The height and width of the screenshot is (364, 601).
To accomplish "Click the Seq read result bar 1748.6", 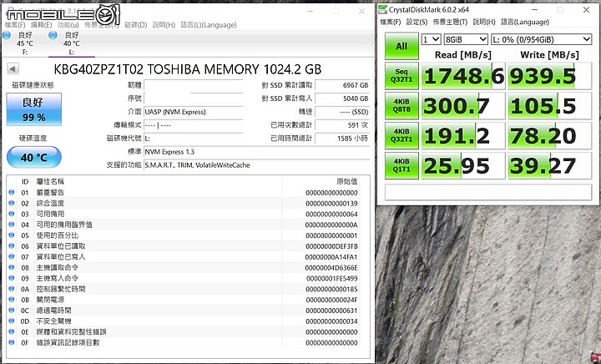I will [x=463, y=76].
